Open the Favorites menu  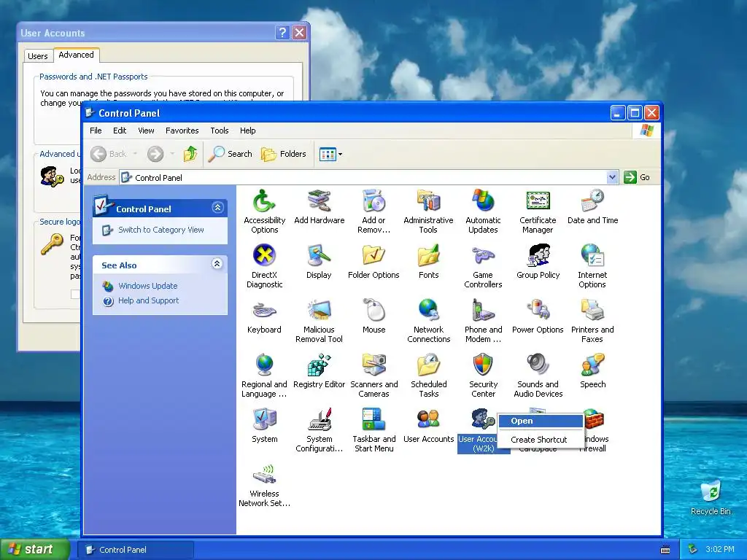182,131
